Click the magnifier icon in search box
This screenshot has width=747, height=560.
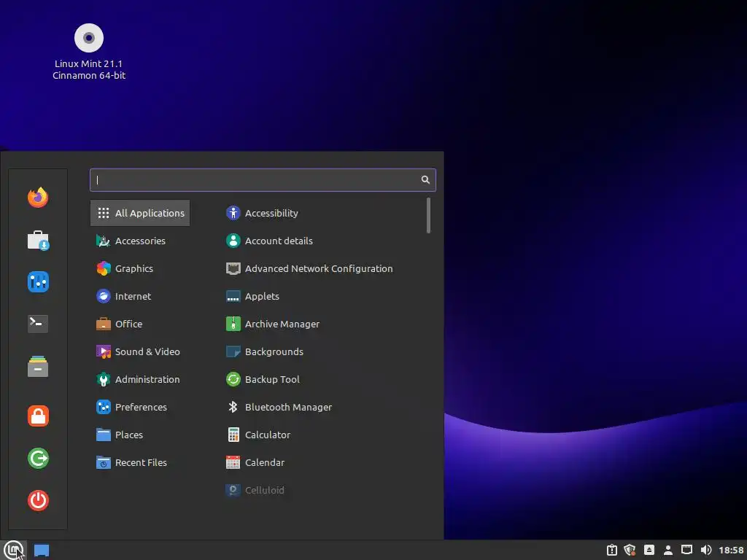pyautogui.click(x=425, y=179)
